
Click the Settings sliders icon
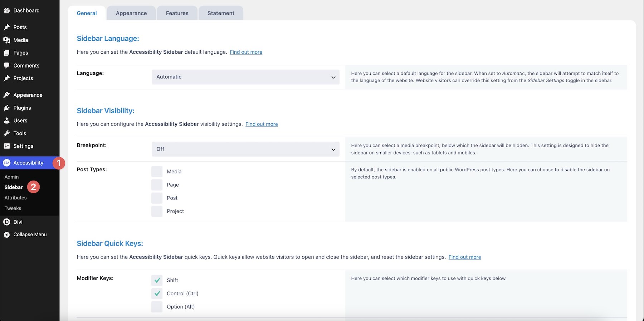click(x=7, y=146)
